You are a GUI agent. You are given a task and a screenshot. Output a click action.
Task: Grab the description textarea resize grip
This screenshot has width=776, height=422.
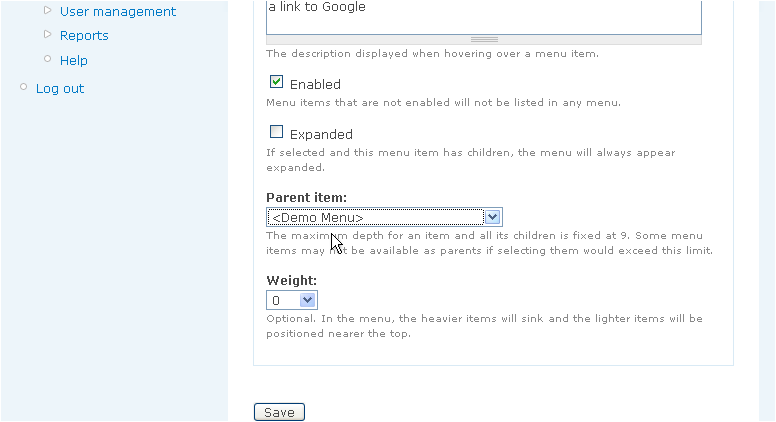click(484, 40)
